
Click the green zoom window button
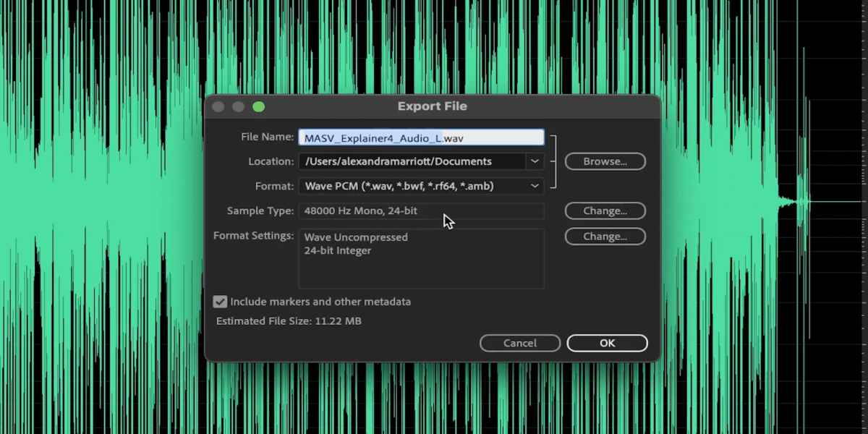(x=258, y=107)
